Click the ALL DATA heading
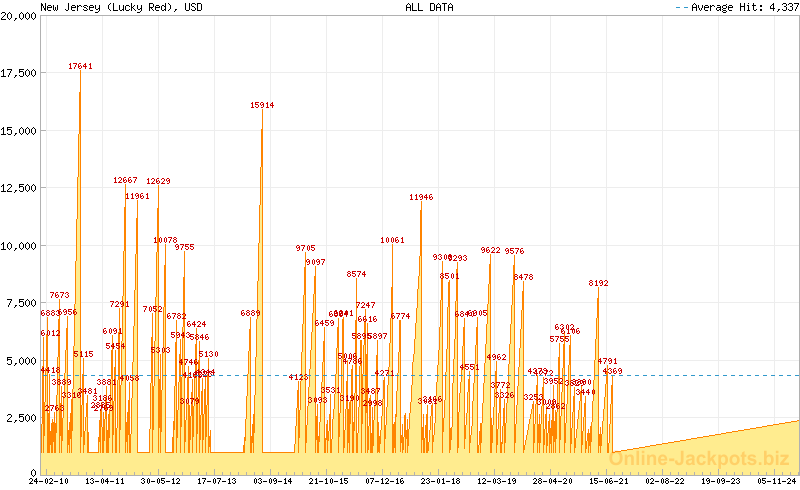800x490 pixels. point(428,7)
